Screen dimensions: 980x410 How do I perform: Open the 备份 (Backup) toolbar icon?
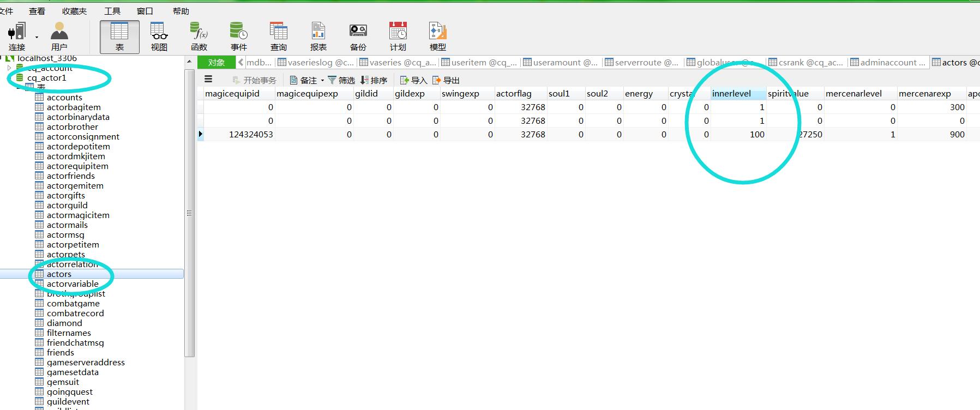pyautogui.click(x=358, y=36)
